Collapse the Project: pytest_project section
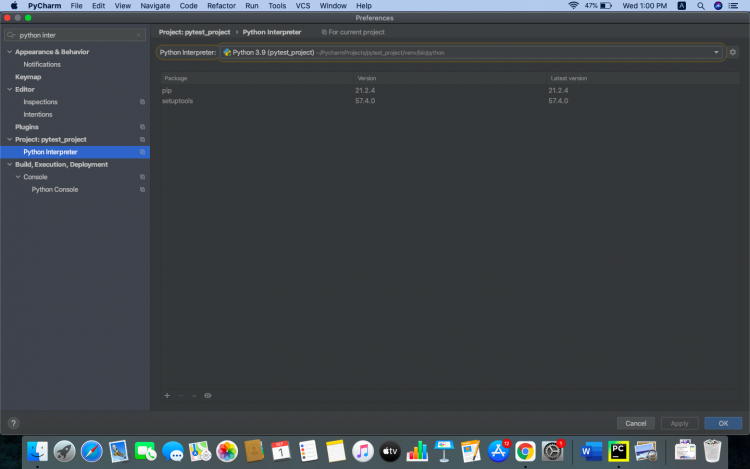The image size is (750, 469). (10, 139)
